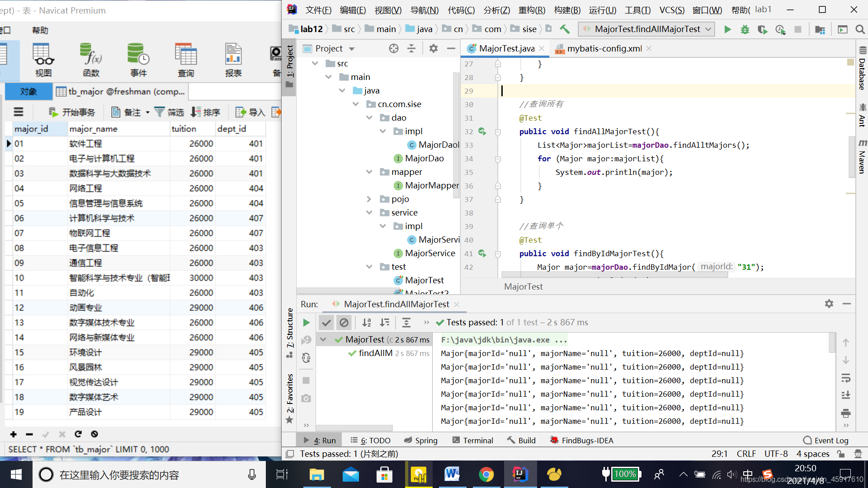The width and height of the screenshot is (868, 488).
Task: Click print icon in run console
Action: tap(846, 413)
